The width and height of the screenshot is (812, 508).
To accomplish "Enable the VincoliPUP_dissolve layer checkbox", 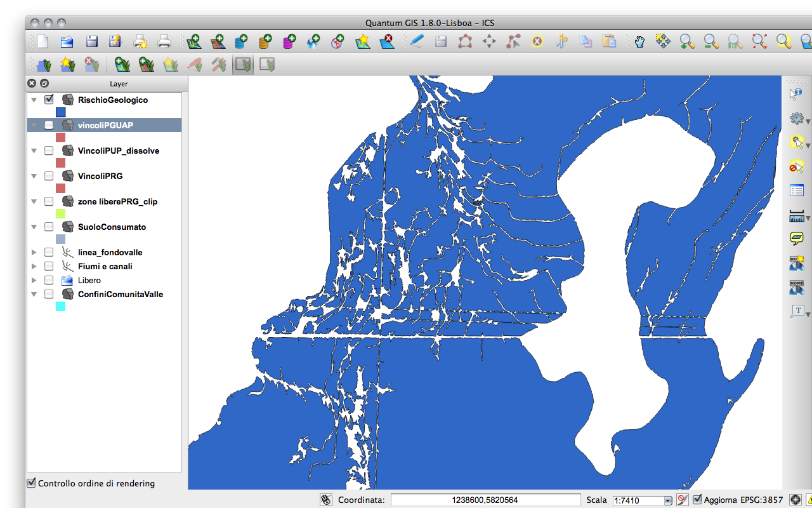I will coord(49,150).
